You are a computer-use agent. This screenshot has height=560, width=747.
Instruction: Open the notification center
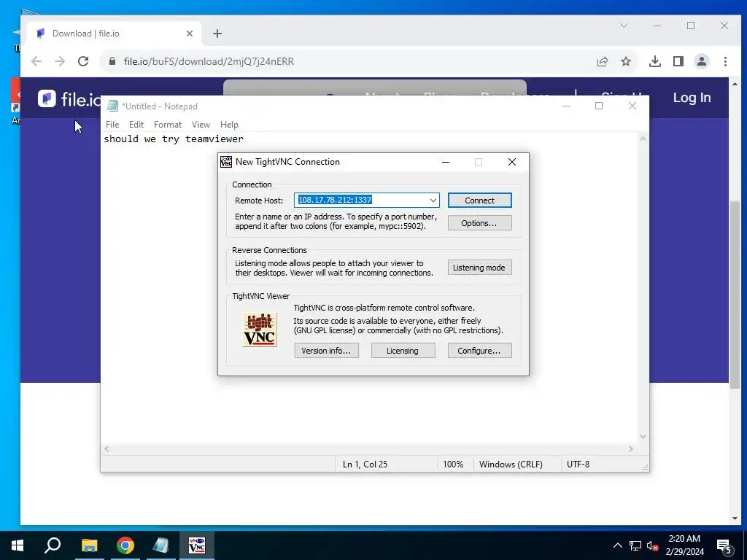point(724,545)
